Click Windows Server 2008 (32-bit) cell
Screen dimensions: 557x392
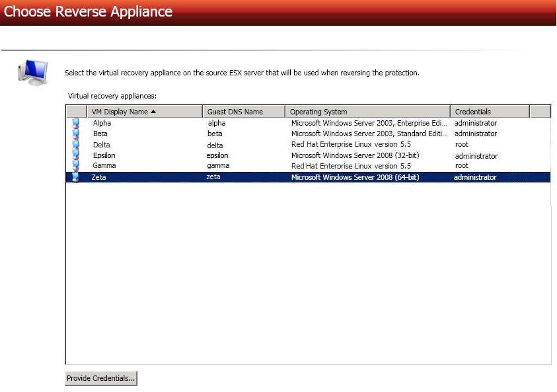click(355, 155)
